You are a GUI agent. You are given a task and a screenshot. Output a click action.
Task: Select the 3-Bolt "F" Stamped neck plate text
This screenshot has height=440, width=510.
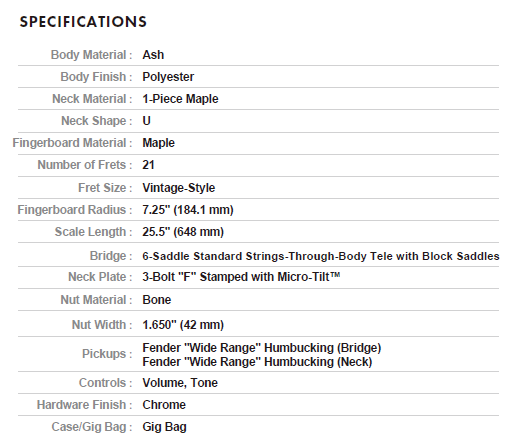point(241,277)
